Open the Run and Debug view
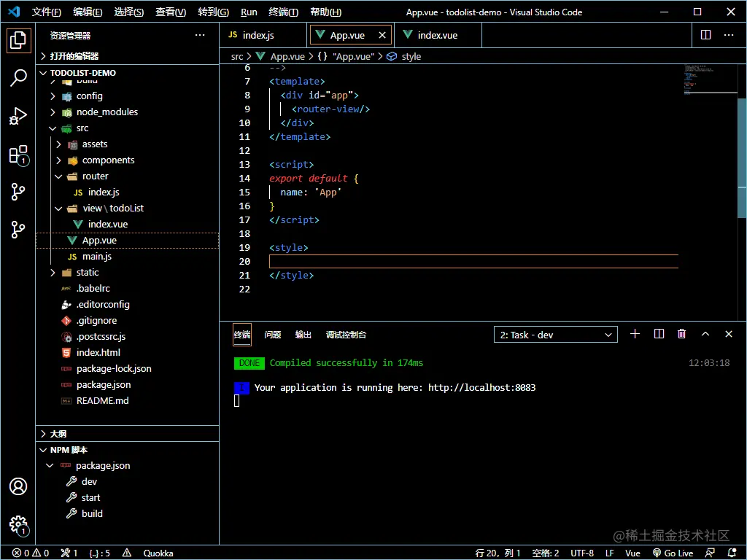The width and height of the screenshot is (747, 560). (18, 116)
